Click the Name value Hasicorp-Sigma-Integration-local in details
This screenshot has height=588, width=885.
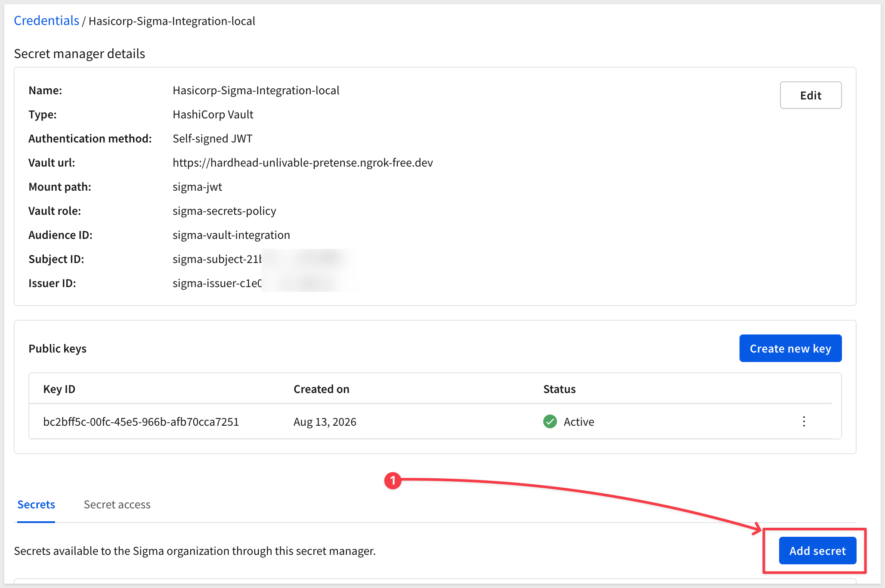pyautogui.click(x=256, y=90)
